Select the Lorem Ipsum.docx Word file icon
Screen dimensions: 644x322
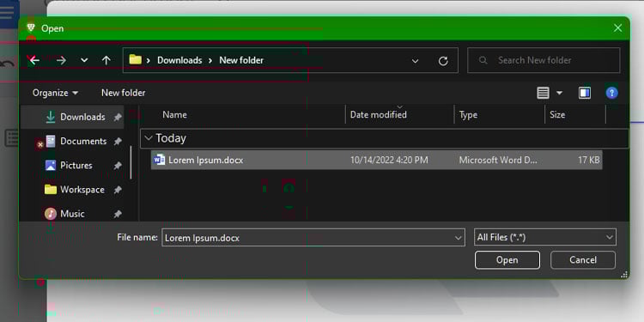[159, 160]
